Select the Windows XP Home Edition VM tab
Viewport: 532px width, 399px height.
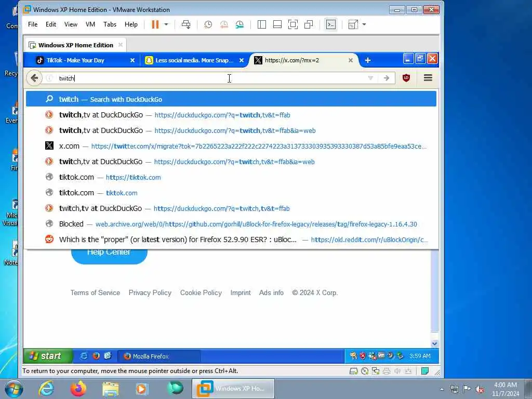tap(75, 45)
